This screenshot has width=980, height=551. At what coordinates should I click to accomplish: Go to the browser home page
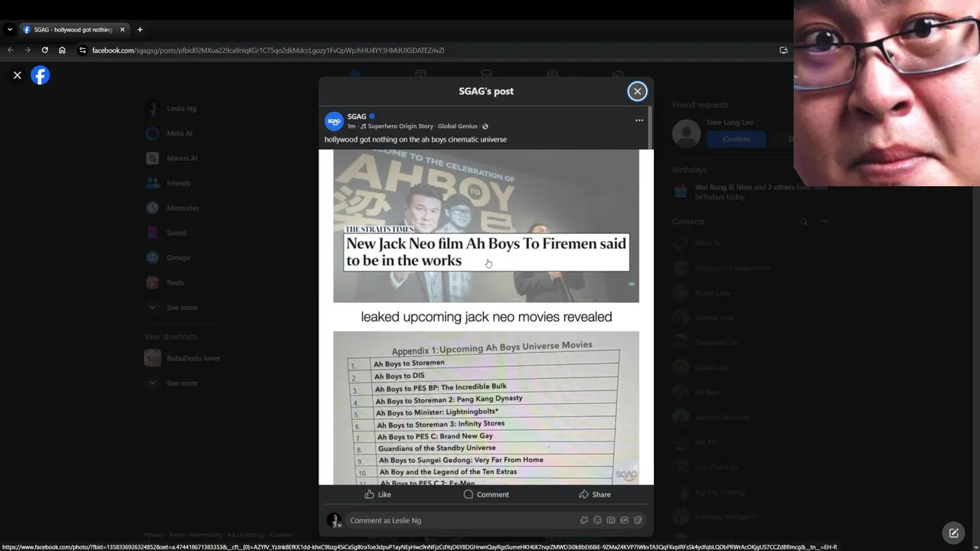click(x=62, y=51)
